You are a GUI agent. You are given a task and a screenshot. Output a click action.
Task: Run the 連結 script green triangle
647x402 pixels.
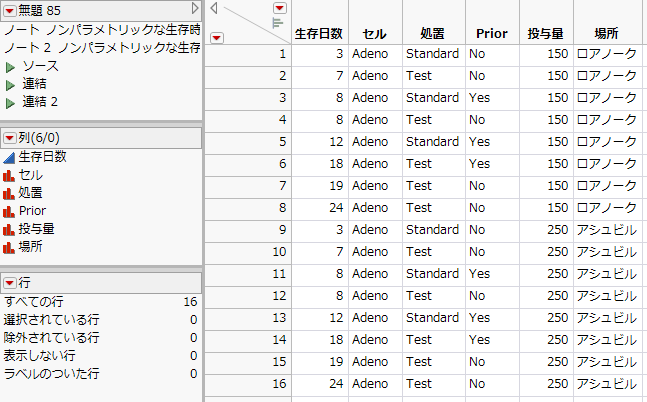click(11, 84)
